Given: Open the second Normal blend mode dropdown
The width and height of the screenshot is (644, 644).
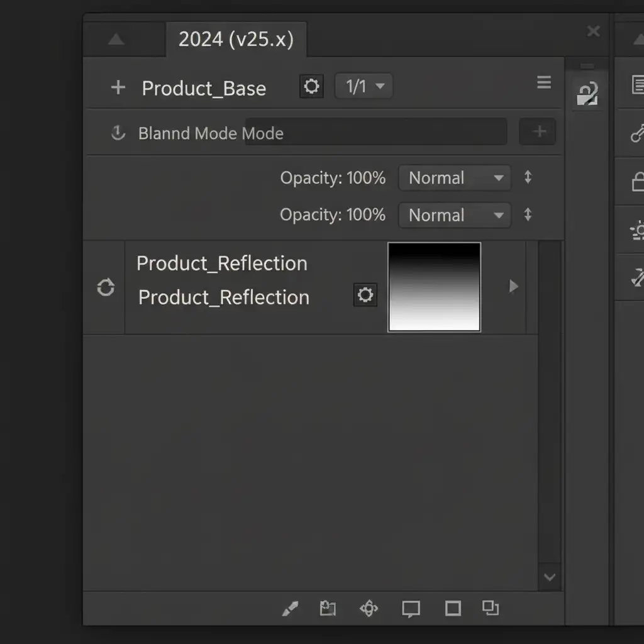Looking at the screenshot, I should click(x=455, y=215).
